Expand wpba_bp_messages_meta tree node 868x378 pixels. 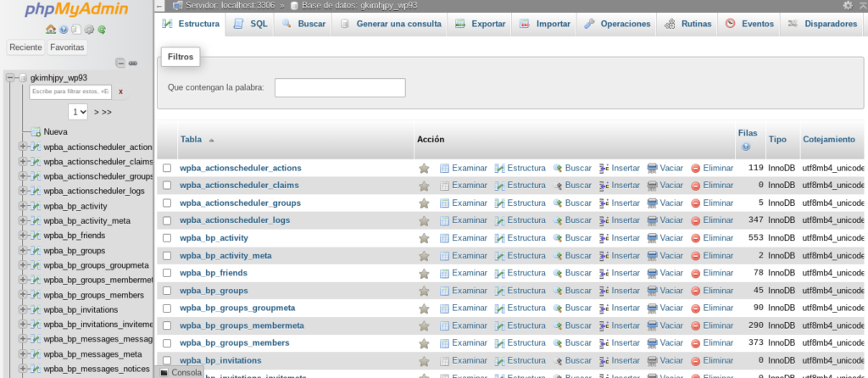(x=23, y=353)
